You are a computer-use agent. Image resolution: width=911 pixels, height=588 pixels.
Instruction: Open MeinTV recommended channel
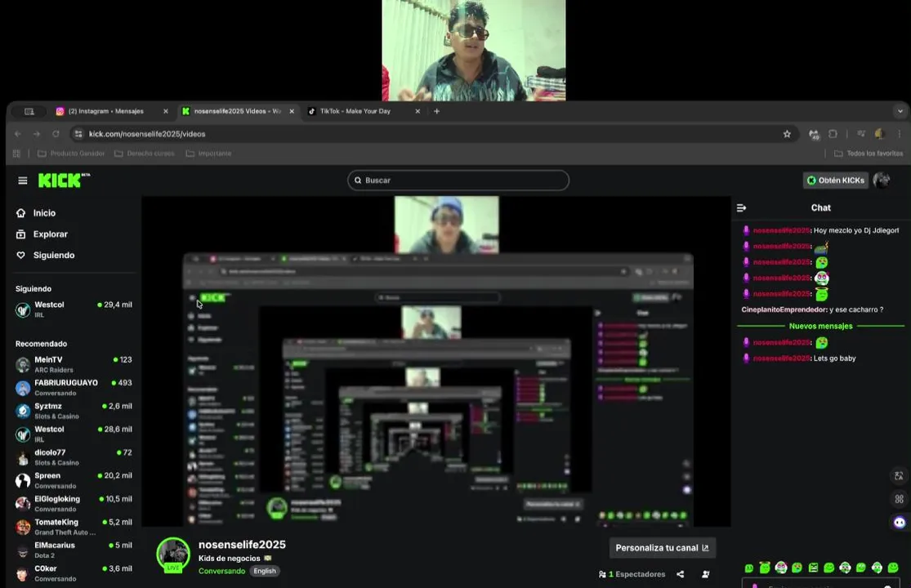tap(74, 364)
